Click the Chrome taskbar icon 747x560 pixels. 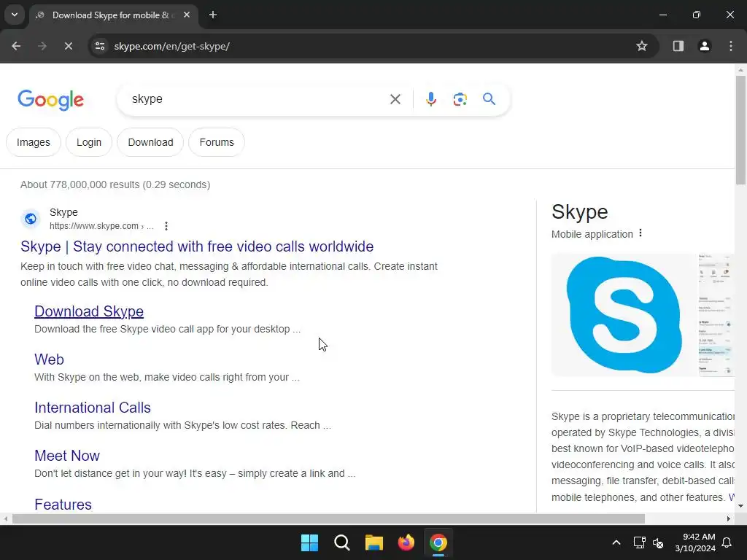(438, 542)
